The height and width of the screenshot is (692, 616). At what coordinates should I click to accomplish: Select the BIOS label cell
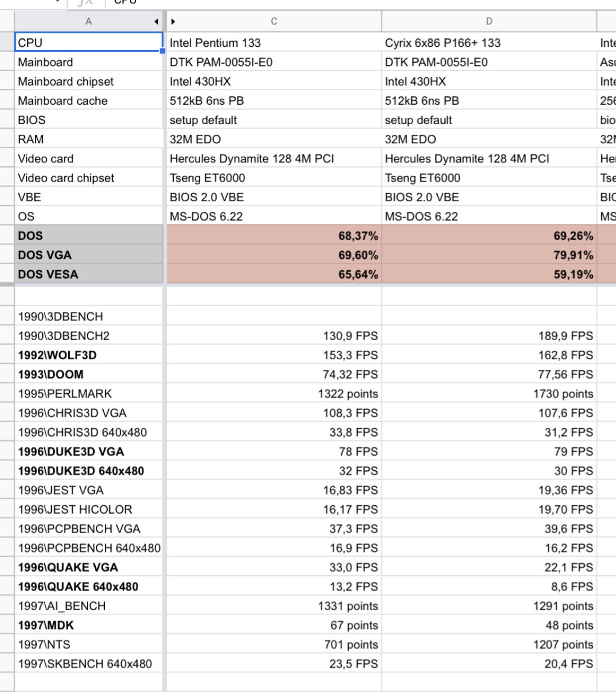click(89, 120)
